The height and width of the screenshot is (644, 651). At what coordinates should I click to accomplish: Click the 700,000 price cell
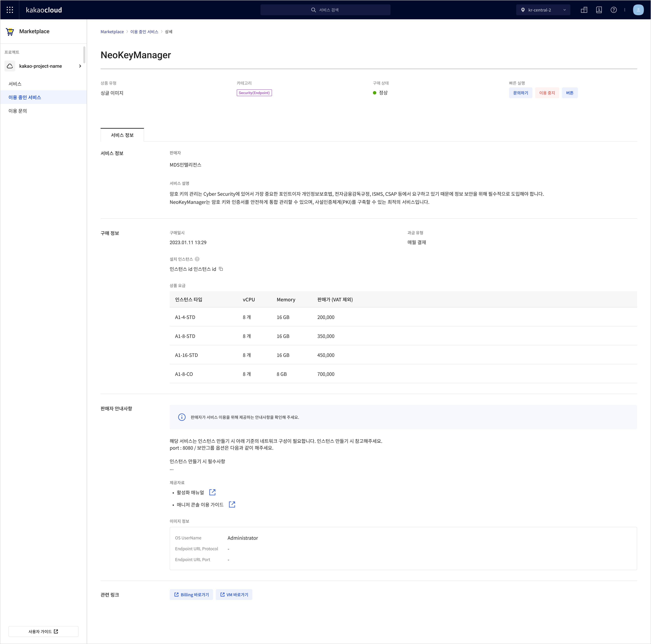point(325,374)
